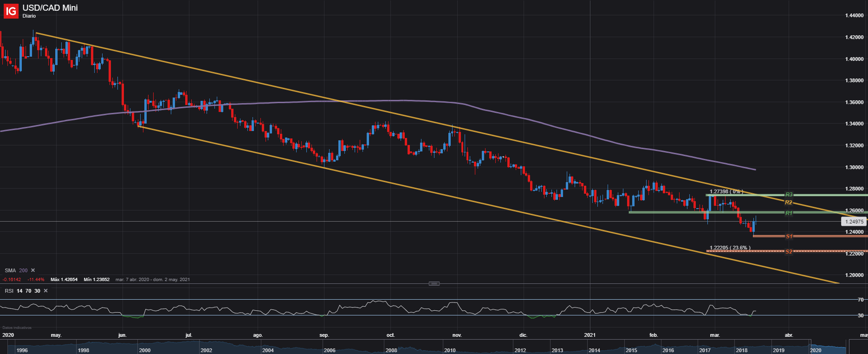Select Fibonacci level 1.22205 (23.6%)
The image size is (868, 354).
(x=730, y=248)
